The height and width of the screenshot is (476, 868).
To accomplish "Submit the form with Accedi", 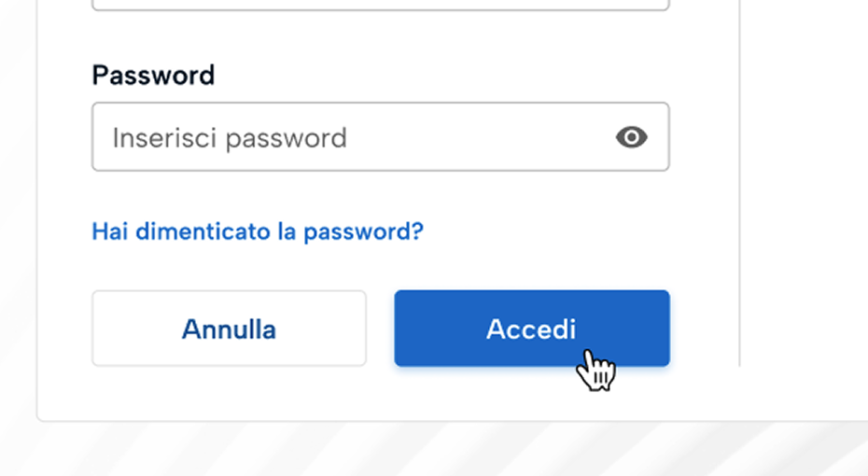I will 531,329.
